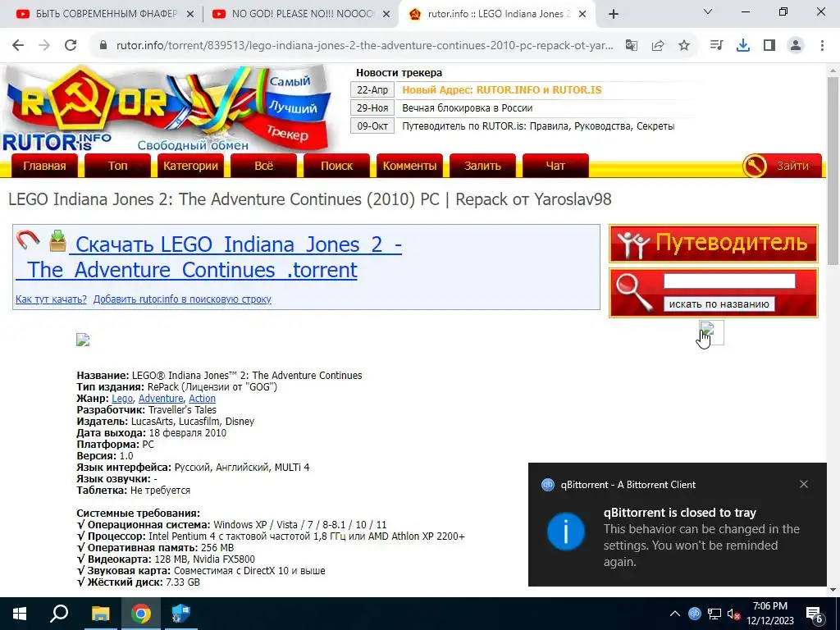
Task: Open the Топ menu item
Action: click(x=117, y=166)
